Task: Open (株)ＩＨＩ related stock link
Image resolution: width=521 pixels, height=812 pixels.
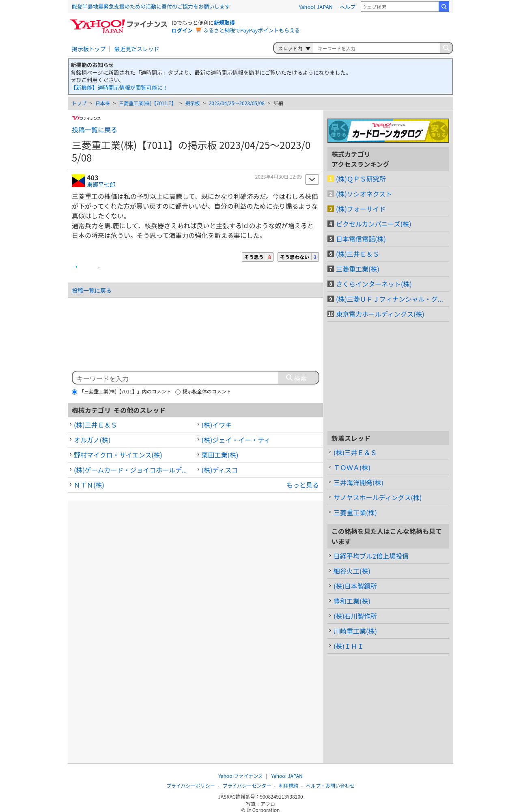Action: point(348,646)
